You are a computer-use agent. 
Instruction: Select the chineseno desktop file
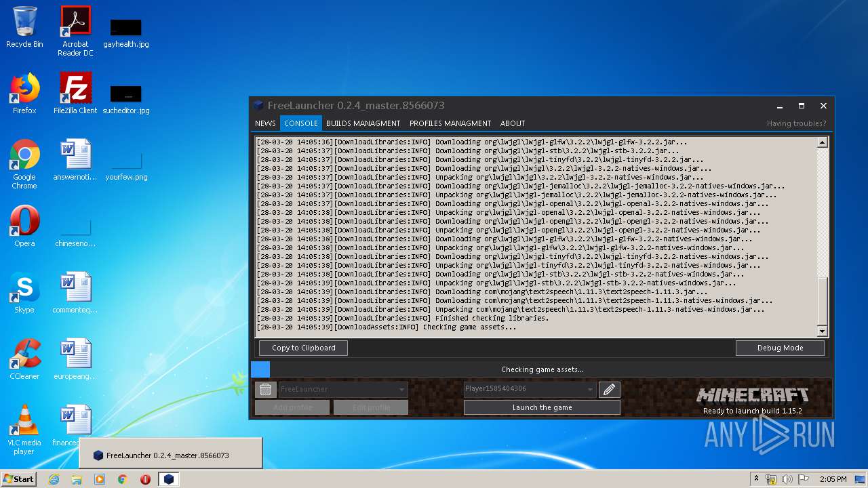[x=75, y=232]
